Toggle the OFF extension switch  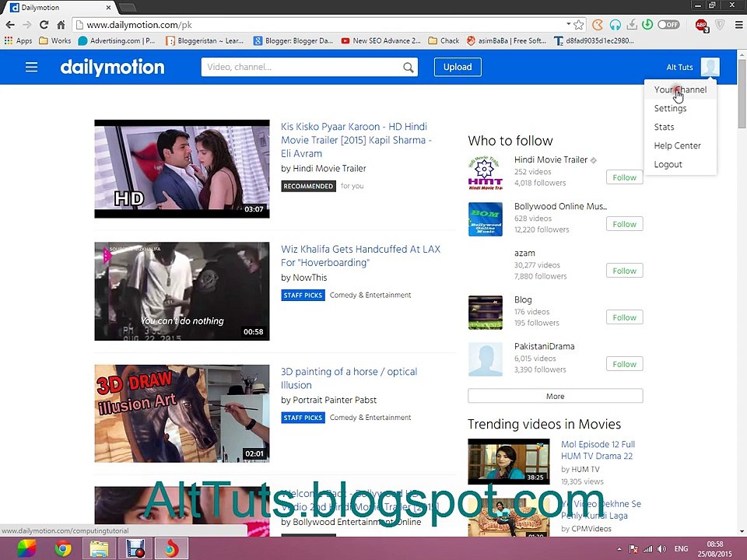click(668, 25)
